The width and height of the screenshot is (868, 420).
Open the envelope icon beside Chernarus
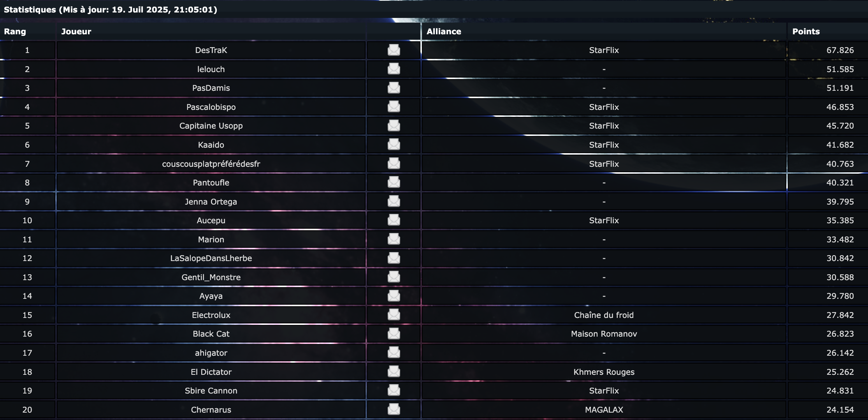394,409
